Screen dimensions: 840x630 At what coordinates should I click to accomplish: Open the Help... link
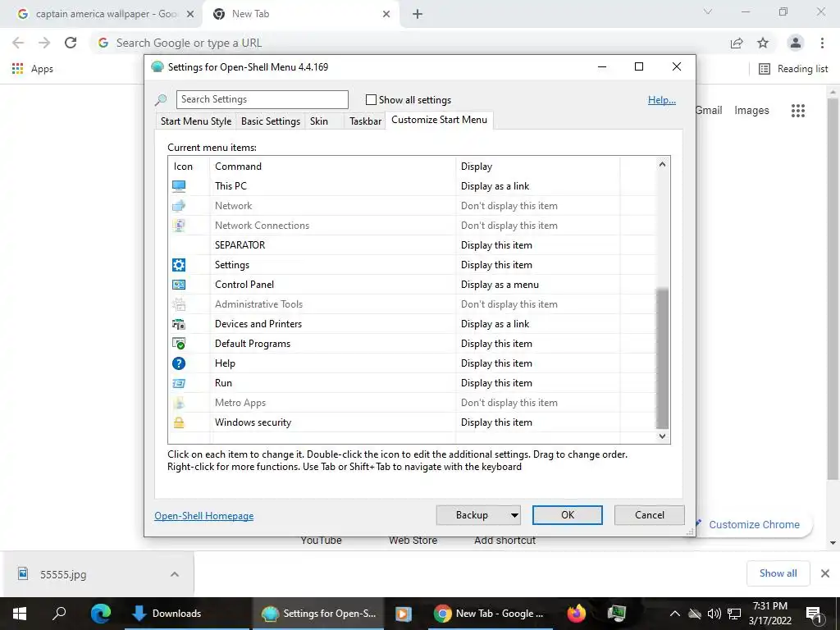pyautogui.click(x=662, y=99)
